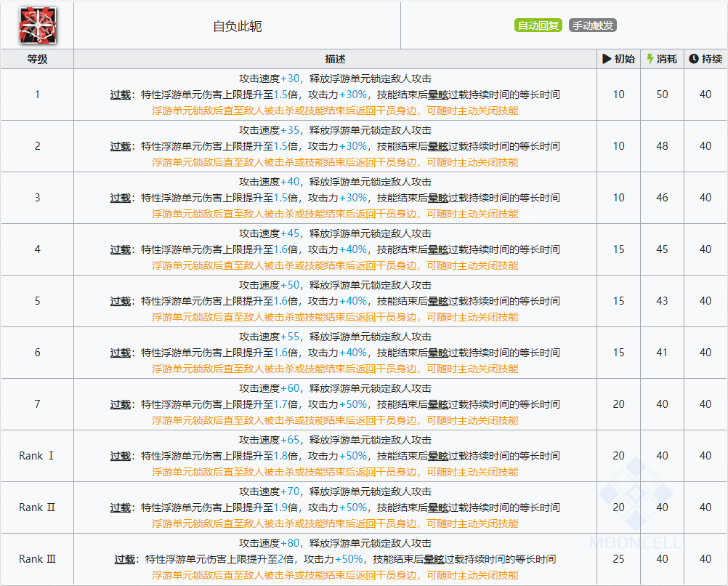
Task: Click SP cost value 43
Action: pyautogui.click(x=662, y=301)
